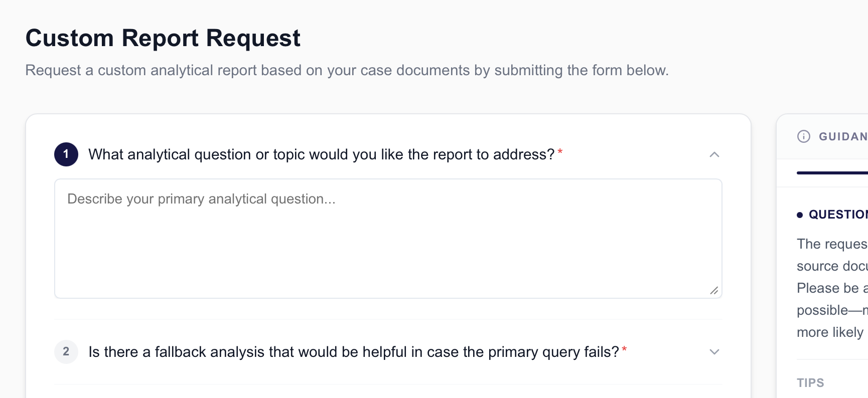Screen dimensions: 868x398
Task: Click the red asterisk after question 1
Action: (x=560, y=150)
